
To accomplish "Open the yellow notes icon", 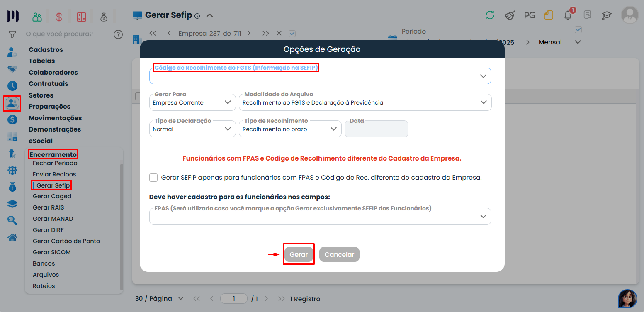I will click(x=549, y=15).
